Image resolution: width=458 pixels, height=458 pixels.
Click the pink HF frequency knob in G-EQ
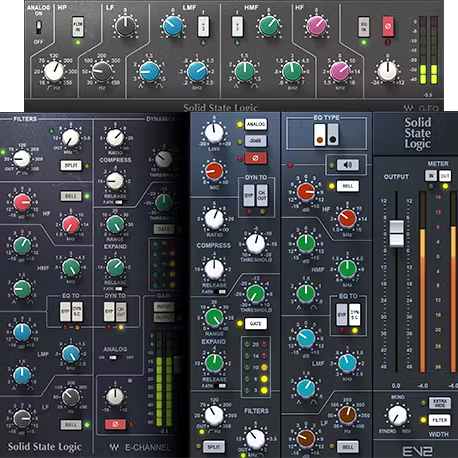[340, 71]
